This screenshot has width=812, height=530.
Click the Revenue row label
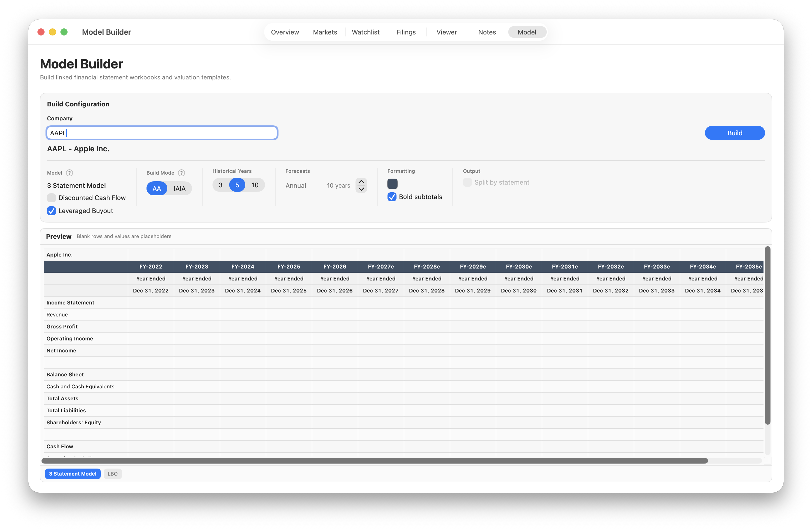click(57, 315)
